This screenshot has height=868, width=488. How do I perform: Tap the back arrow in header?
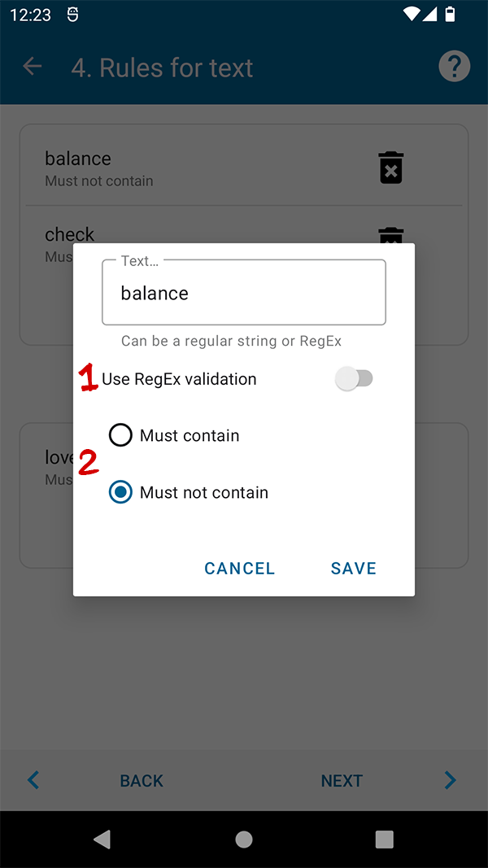click(33, 67)
